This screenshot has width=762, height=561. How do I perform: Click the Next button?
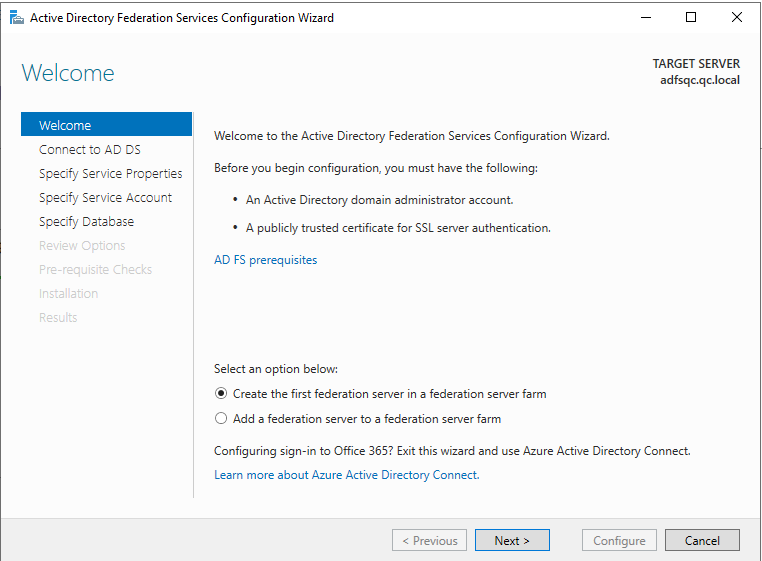pos(511,540)
